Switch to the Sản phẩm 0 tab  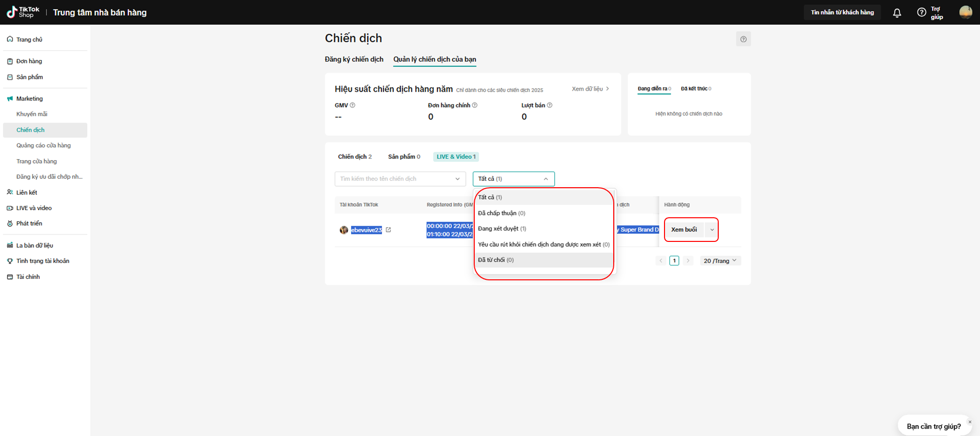(404, 157)
